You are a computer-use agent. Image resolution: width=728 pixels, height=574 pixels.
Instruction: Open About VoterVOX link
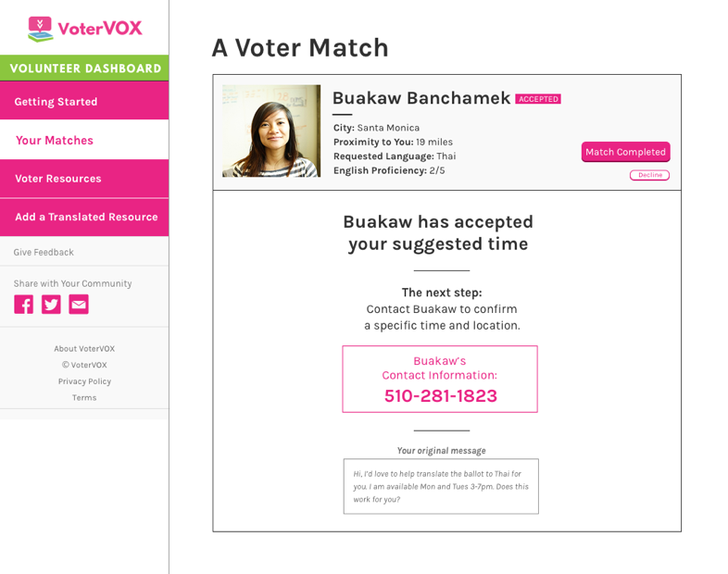[84, 348]
